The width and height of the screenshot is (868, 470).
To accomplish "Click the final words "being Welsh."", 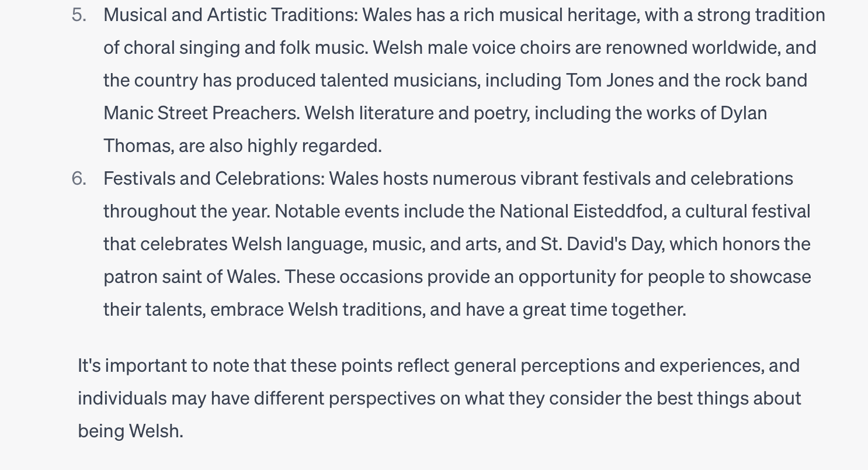I will pyautogui.click(x=131, y=431).
